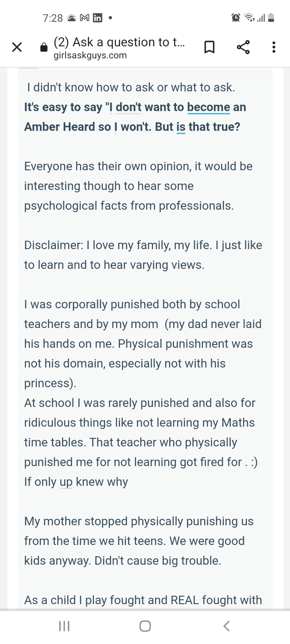The width and height of the screenshot is (290, 644).
Task: Tap the weather notification icon
Action: pyautogui.click(x=72, y=18)
